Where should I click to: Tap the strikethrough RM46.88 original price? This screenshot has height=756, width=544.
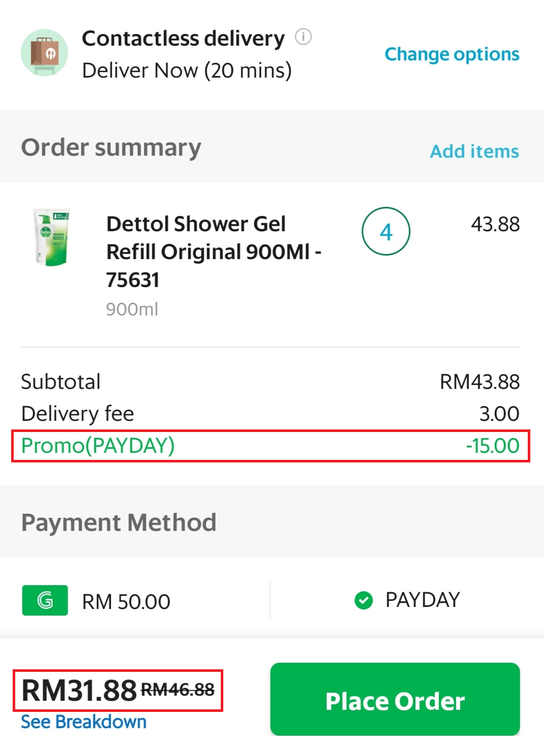[x=178, y=690]
